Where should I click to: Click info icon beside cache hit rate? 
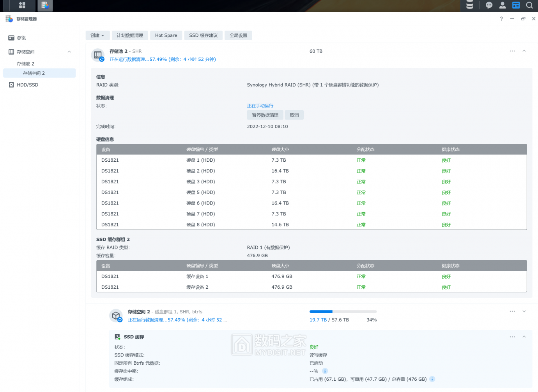(x=325, y=371)
